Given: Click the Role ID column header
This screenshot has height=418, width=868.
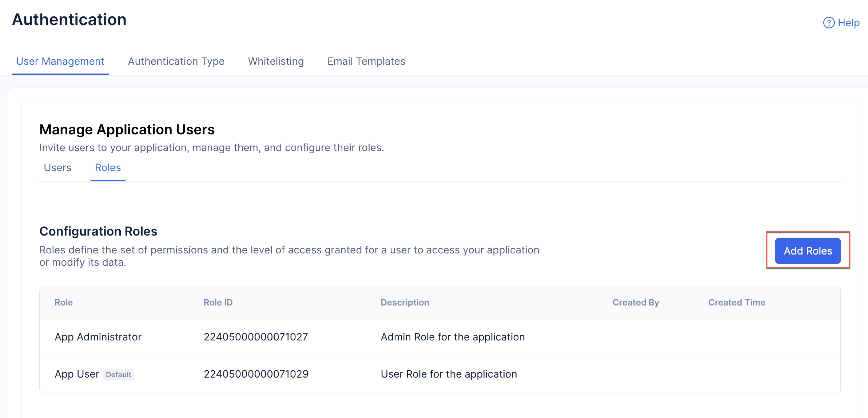Looking at the screenshot, I should coord(218,302).
